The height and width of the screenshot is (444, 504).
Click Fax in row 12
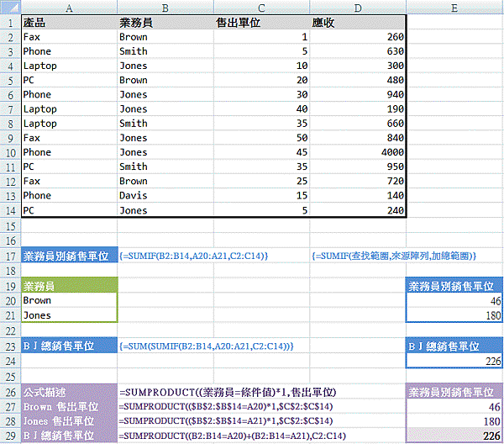(x=70, y=181)
